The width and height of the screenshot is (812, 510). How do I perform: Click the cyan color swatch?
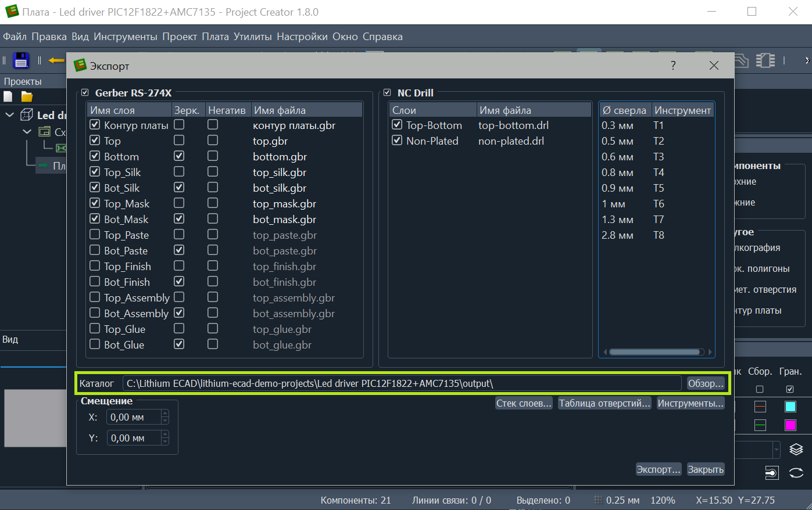tap(790, 407)
